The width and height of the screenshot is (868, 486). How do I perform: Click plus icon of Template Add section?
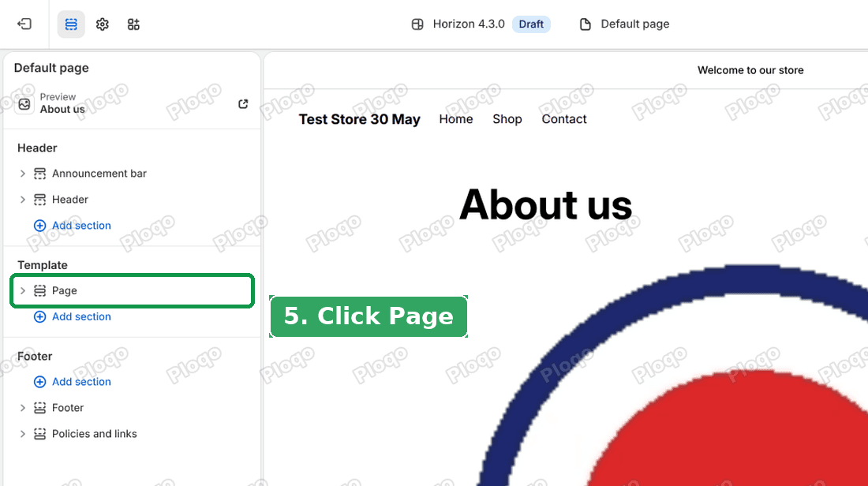click(40, 316)
